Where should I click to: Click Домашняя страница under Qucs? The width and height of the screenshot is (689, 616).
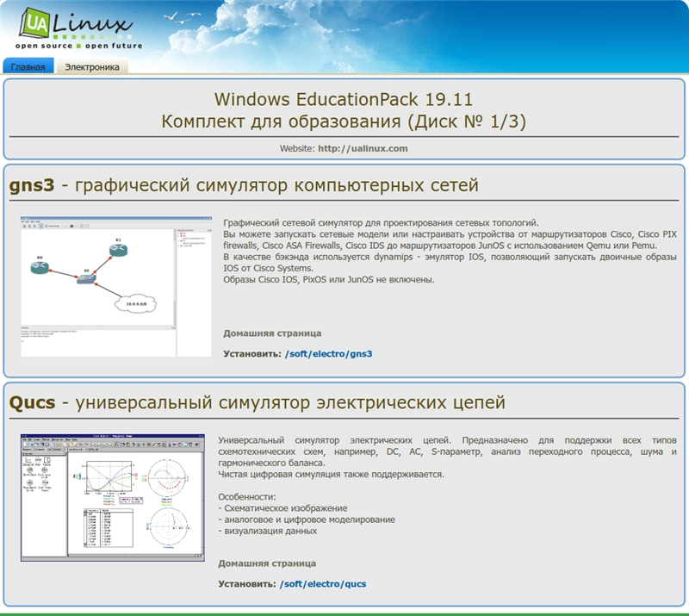[x=267, y=563]
